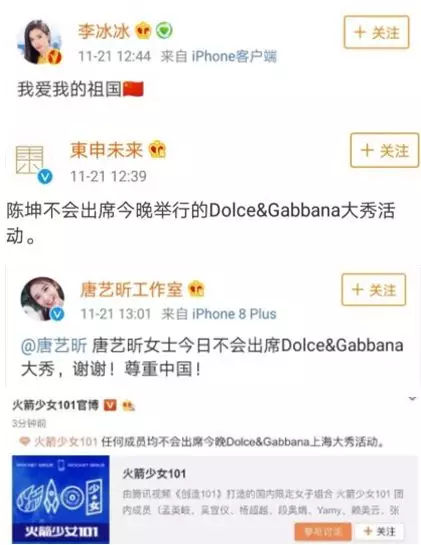The height and width of the screenshot is (545, 421).
Task: Open 東申未来's logo avatar
Action: pyautogui.click(x=31, y=160)
